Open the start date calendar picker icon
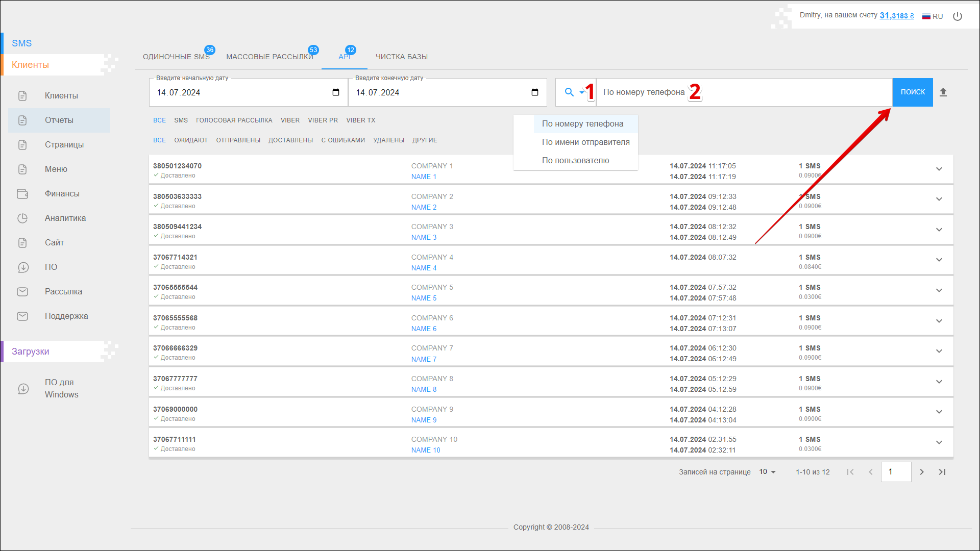 point(336,92)
